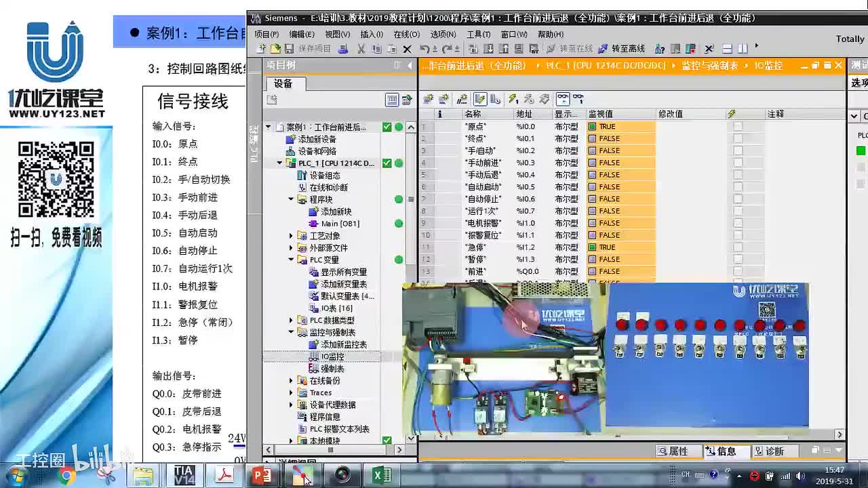Click the Monitor once glasses icon
This screenshot has width=868, height=488.
coord(578,99)
